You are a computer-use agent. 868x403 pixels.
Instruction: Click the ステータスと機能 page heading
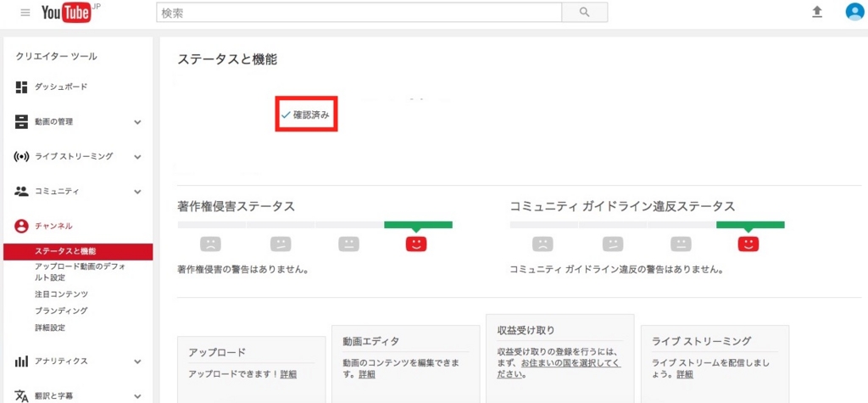point(227,59)
